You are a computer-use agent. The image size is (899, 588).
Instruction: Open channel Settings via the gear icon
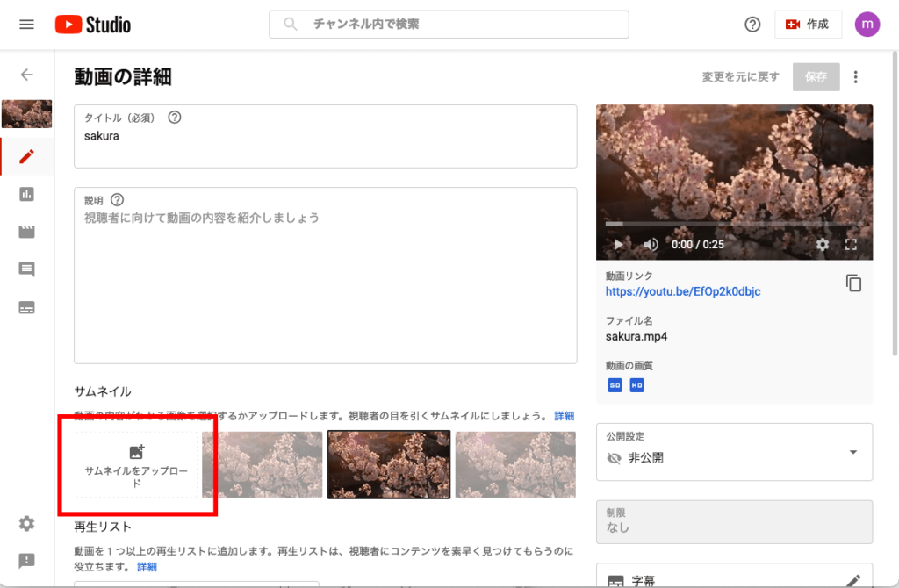coord(26,523)
